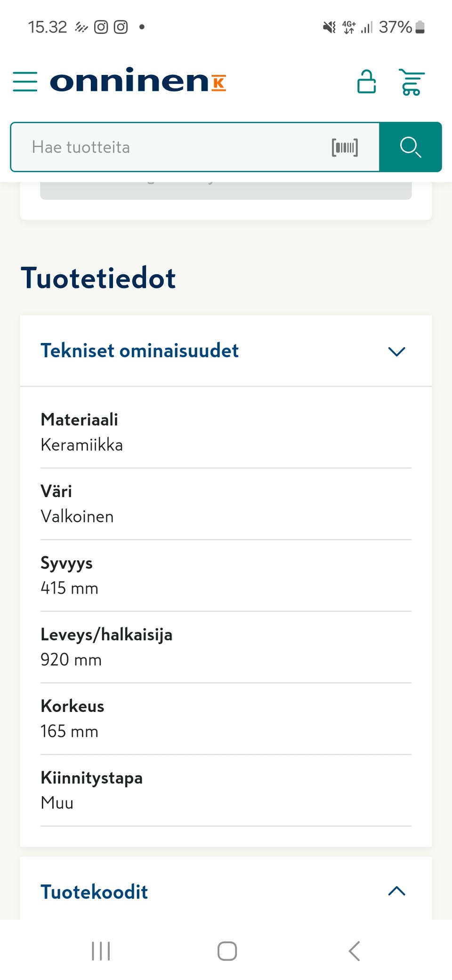The height and width of the screenshot is (980, 452).
Task: Select the Kiinnitystapa value Muu
Action: tap(56, 803)
